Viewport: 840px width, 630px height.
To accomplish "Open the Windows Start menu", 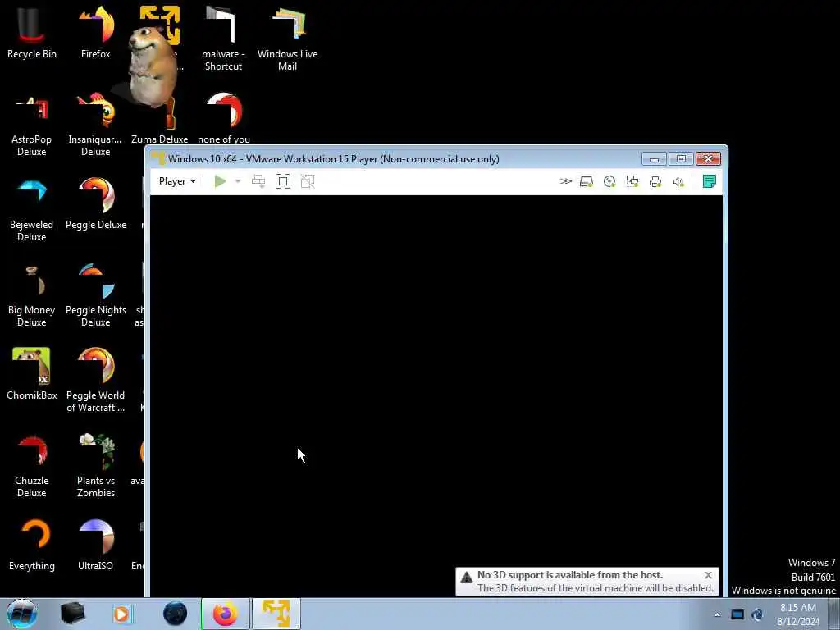I will [x=21, y=614].
